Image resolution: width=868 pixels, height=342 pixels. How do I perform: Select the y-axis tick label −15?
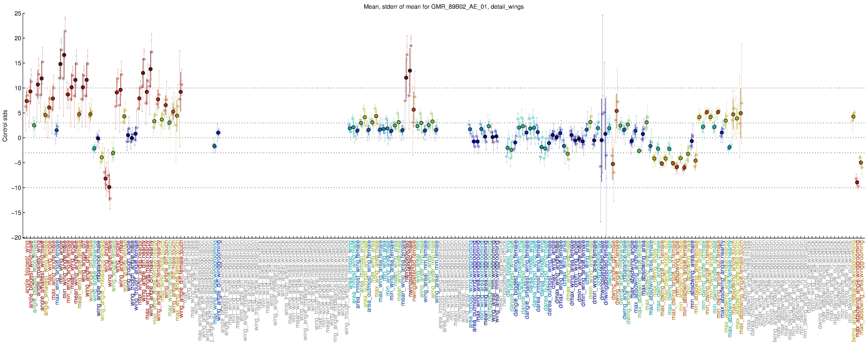(x=16, y=213)
